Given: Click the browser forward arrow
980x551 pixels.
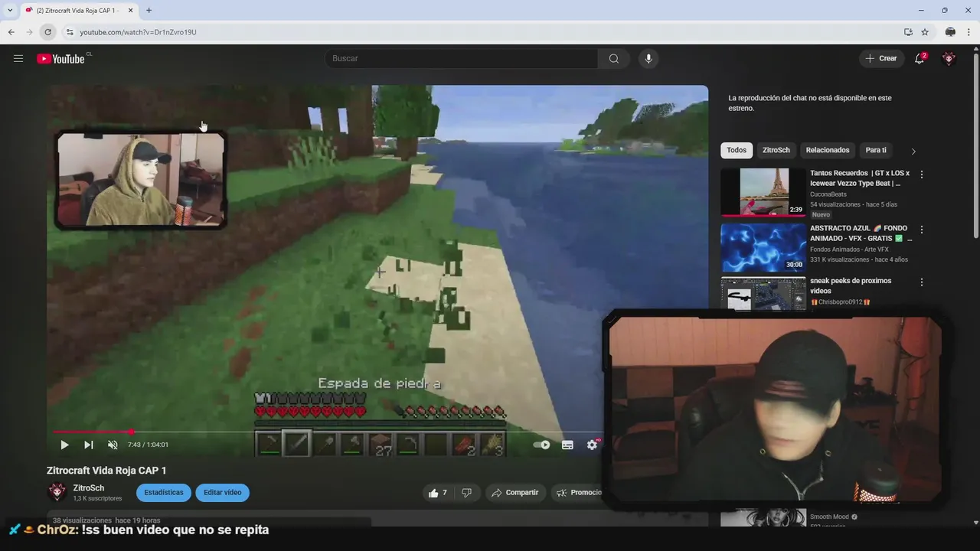Looking at the screenshot, I should point(29,32).
